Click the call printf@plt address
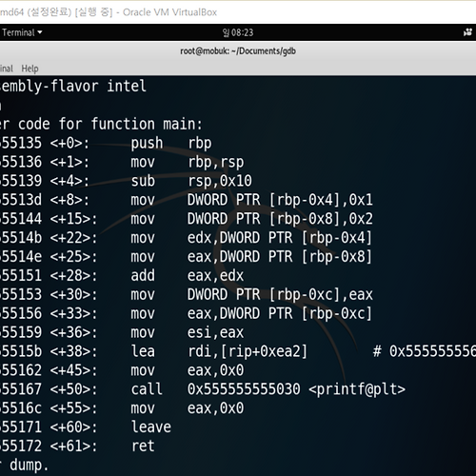The width and height of the screenshot is (476, 476). tap(244, 389)
